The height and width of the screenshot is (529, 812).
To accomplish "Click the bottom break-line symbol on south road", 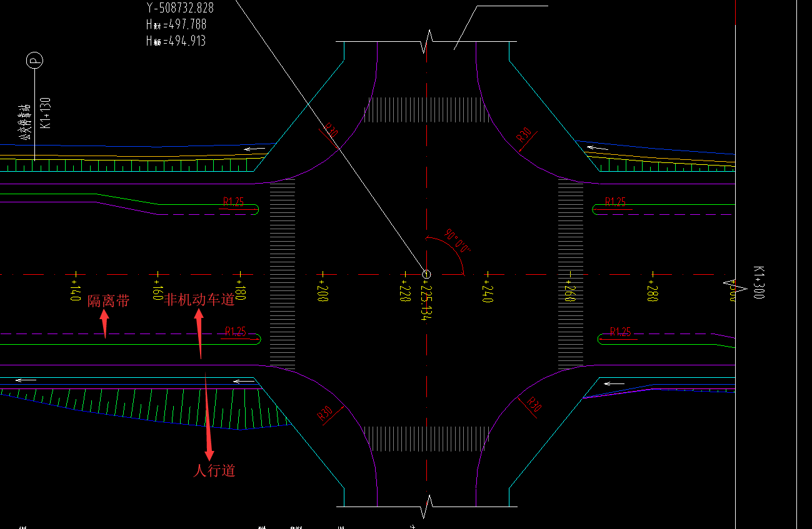I will pyautogui.click(x=427, y=506).
